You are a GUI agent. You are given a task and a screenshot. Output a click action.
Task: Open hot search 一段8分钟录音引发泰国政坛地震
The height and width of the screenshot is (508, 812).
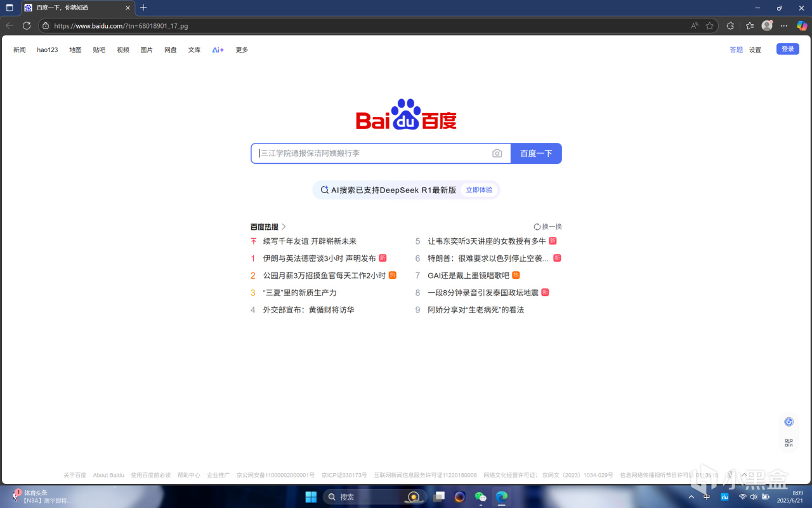point(483,293)
